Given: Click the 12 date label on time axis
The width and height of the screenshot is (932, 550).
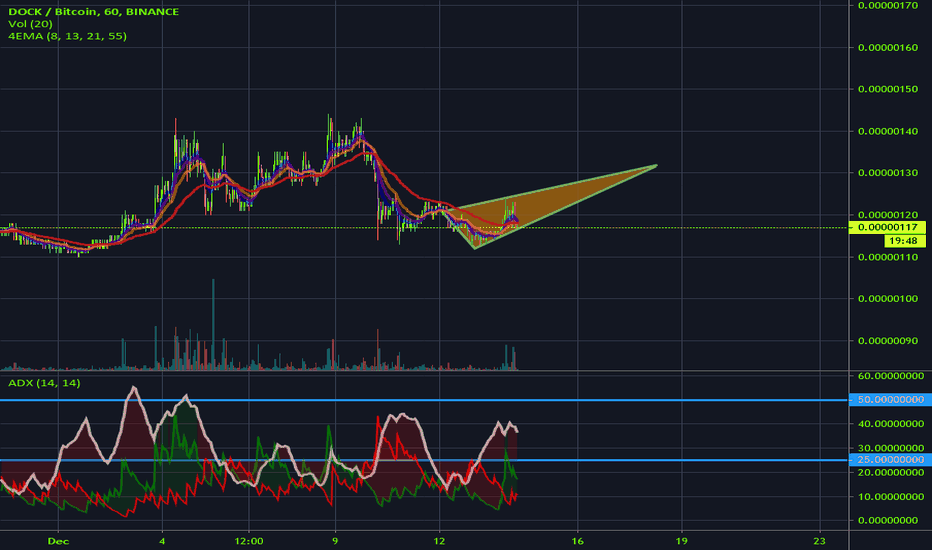Looking at the screenshot, I should (x=439, y=541).
